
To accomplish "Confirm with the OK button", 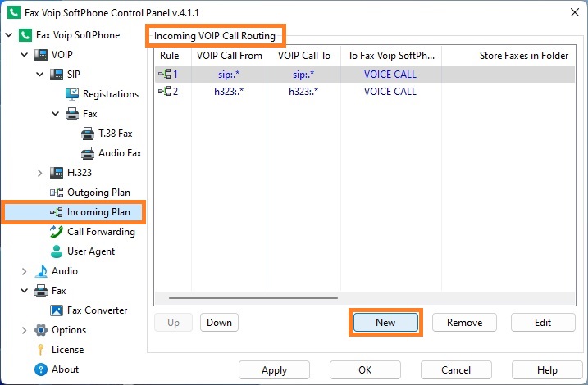I will click(x=365, y=370).
